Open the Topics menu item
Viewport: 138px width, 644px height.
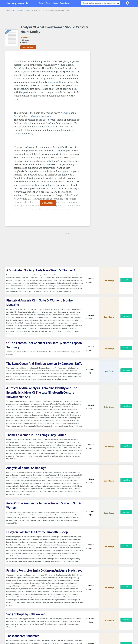tap(48, 3)
